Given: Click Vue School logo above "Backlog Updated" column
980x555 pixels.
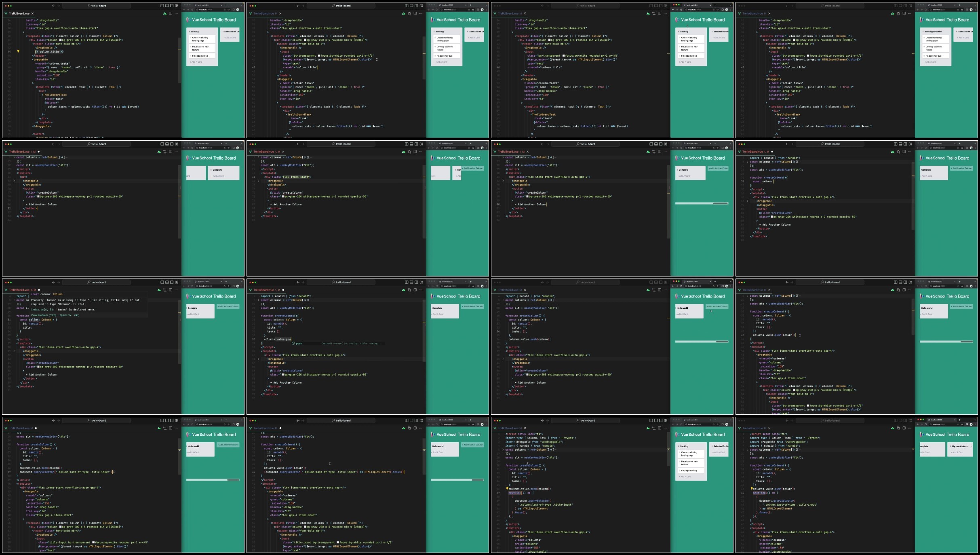Looking at the screenshot, I should pyautogui.click(x=922, y=19).
